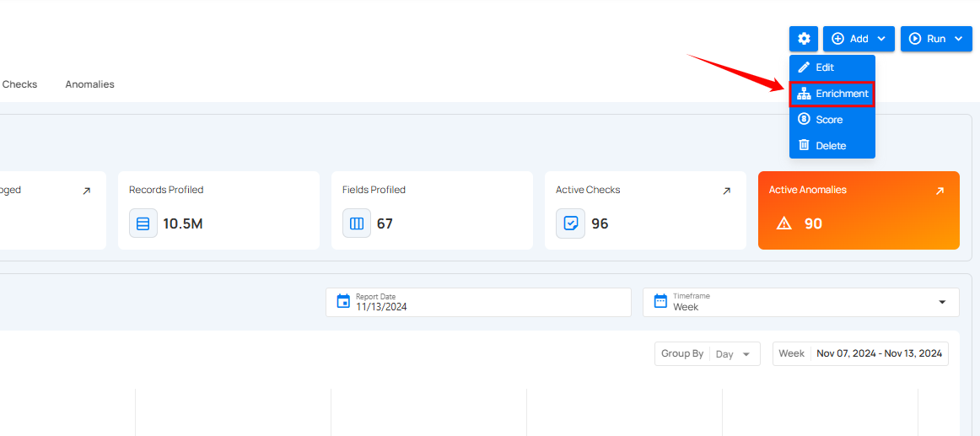Image resolution: width=980 pixels, height=436 pixels.
Task: Click the plus circle icon on Add
Action: point(837,39)
